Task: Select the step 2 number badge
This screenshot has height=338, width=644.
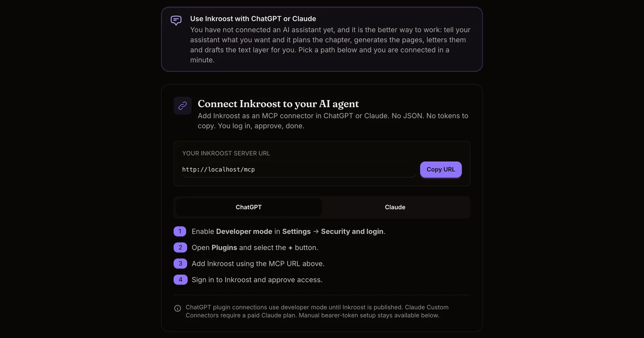Action: tap(180, 247)
